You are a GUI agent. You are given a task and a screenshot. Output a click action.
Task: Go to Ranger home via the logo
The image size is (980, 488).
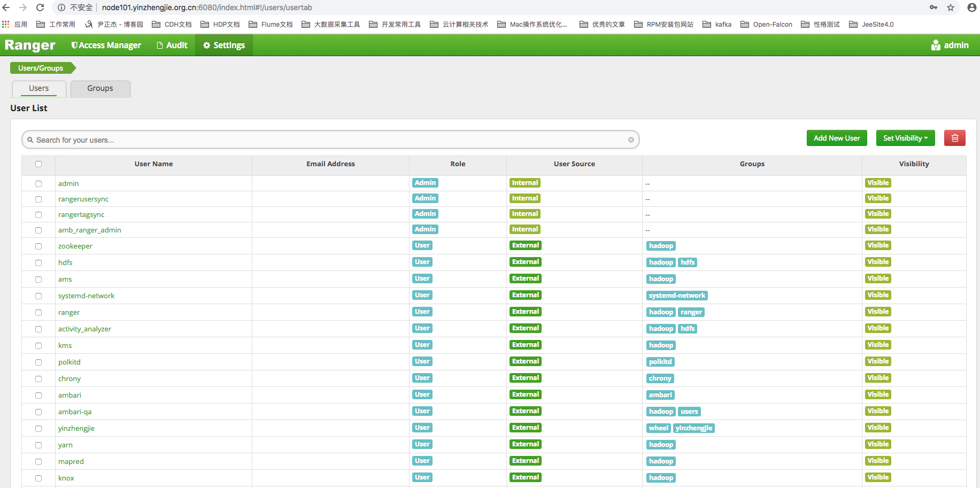click(30, 45)
